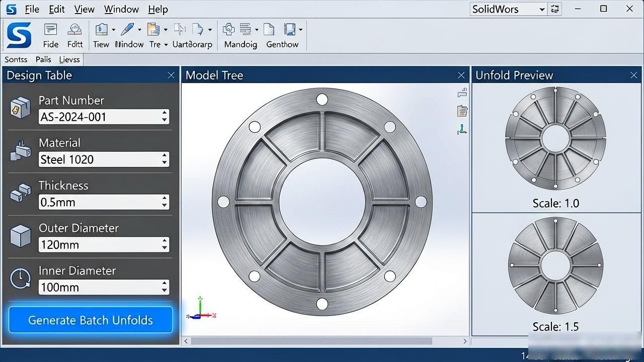
Task: Switch to the Palls tab
Action: coord(43,59)
